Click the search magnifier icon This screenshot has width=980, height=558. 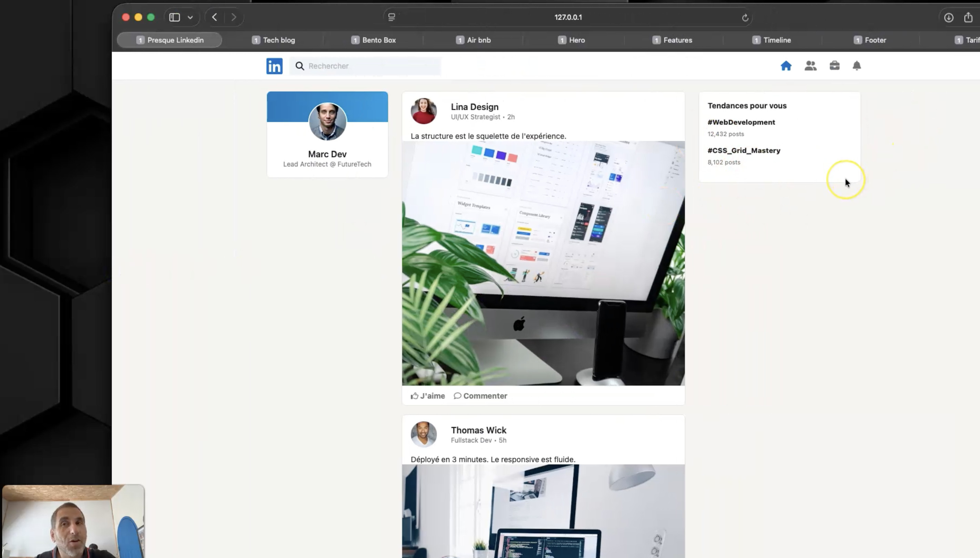[299, 66]
